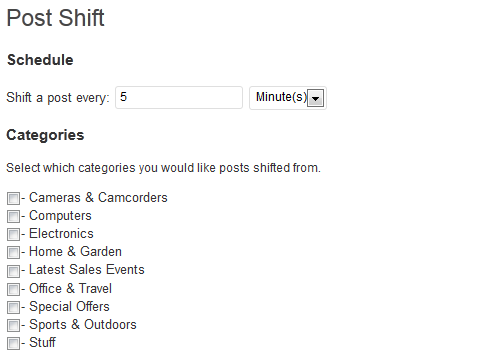Tick the Electronics checkbox
The height and width of the screenshot is (362, 502).
click(13, 235)
